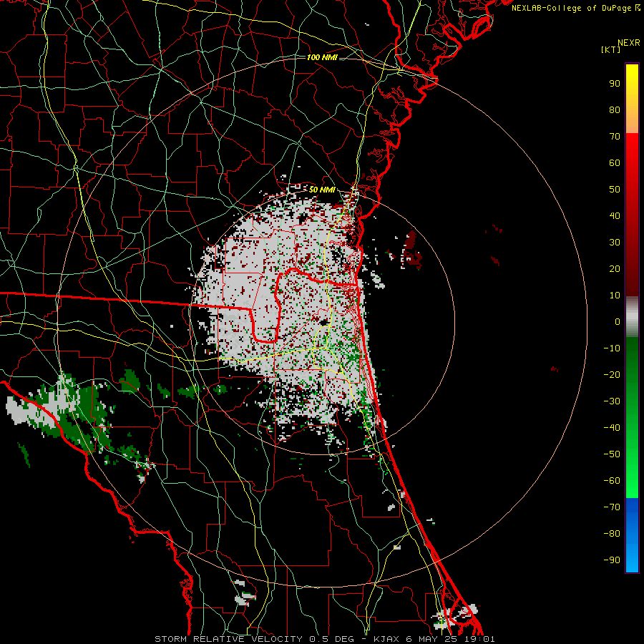Click the -60 scale value
This screenshot has width=644, height=644.
(612, 481)
